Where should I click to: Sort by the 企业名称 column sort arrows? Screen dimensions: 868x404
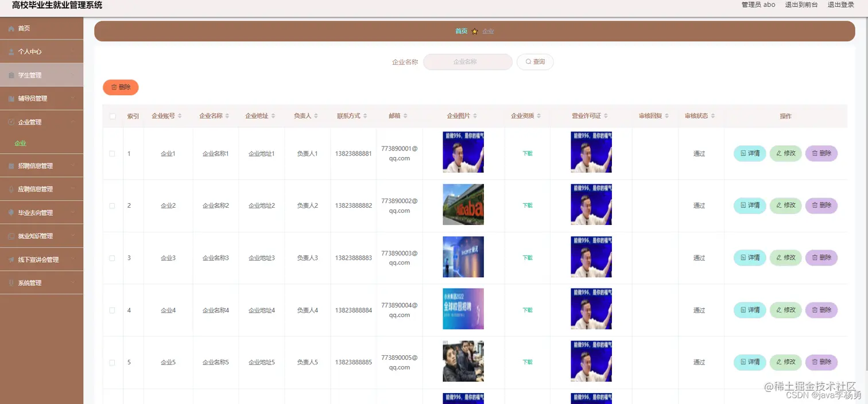227,116
